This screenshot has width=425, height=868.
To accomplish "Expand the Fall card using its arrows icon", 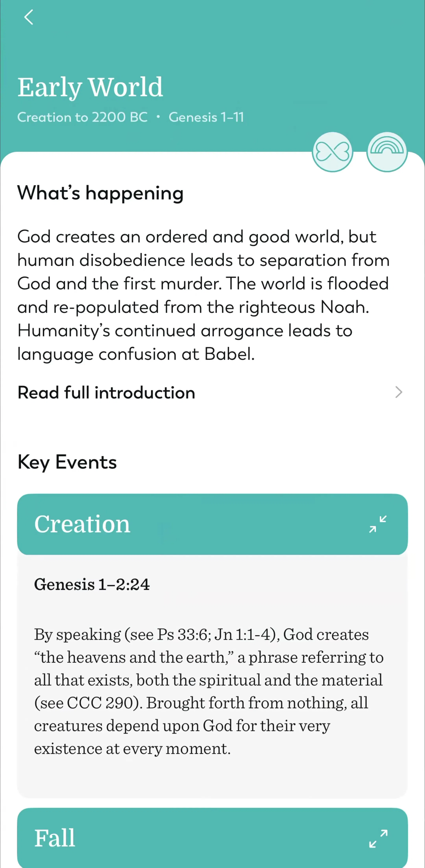I will click(x=378, y=838).
